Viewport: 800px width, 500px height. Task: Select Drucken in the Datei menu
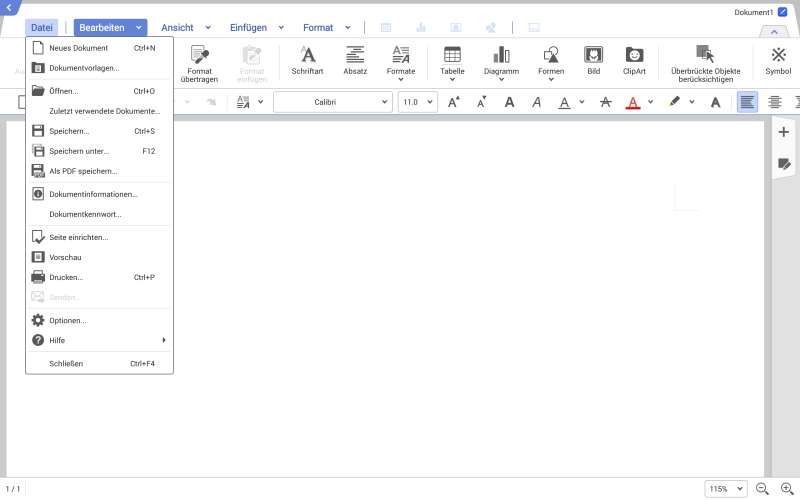pos(66,277)
